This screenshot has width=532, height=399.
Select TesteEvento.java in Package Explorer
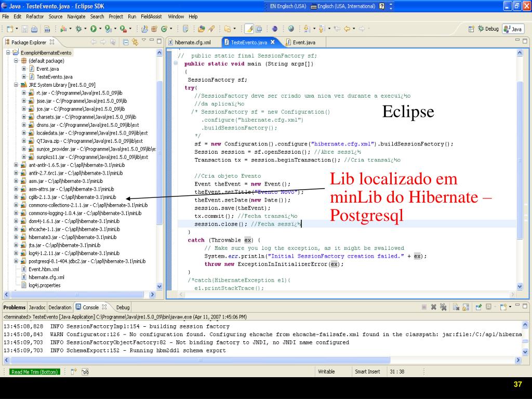pyautogui.click(x=54, y=77)
